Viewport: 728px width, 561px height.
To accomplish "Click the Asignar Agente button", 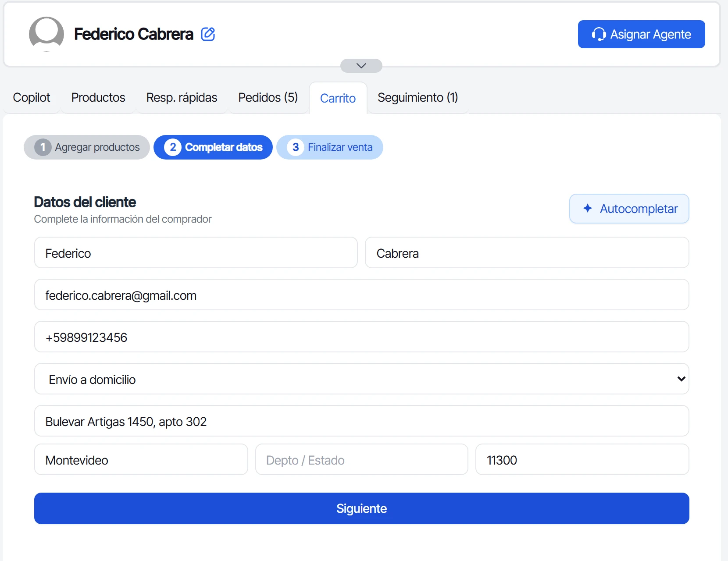I will click(641, 34).
